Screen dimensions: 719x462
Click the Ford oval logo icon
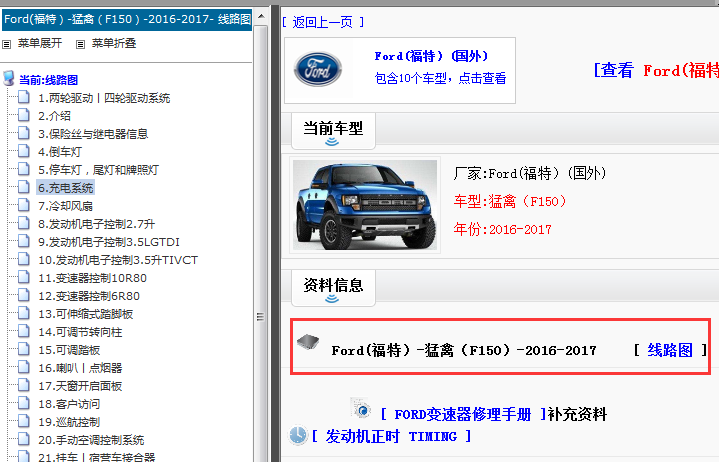point(317,70)
